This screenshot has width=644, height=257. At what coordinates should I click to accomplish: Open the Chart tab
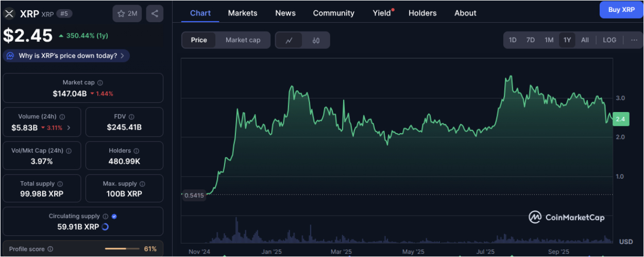click(200, 13)
